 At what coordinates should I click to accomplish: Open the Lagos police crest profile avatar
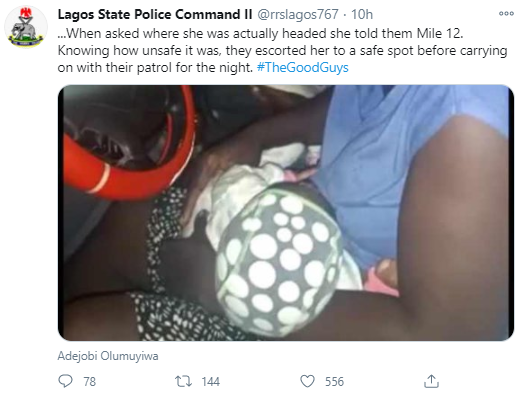26,27
